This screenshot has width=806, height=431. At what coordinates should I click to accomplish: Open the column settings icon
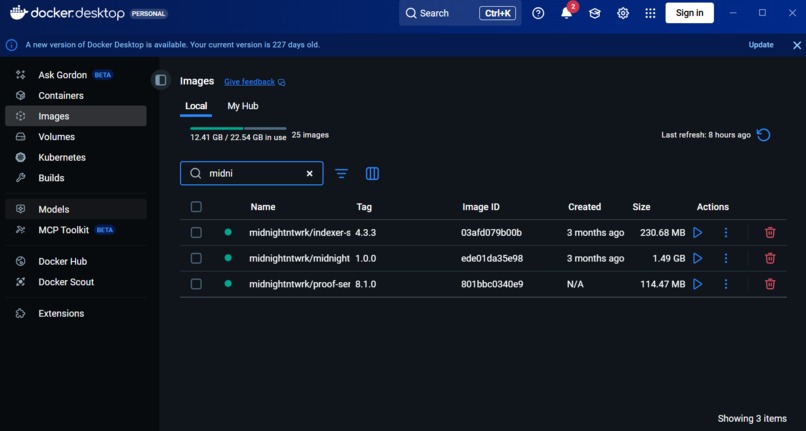372,174
